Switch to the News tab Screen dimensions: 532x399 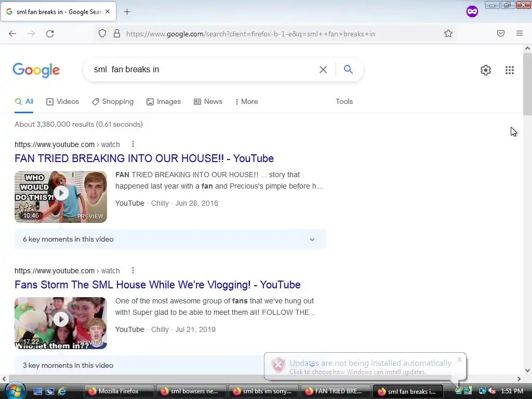tap(208, 101)
